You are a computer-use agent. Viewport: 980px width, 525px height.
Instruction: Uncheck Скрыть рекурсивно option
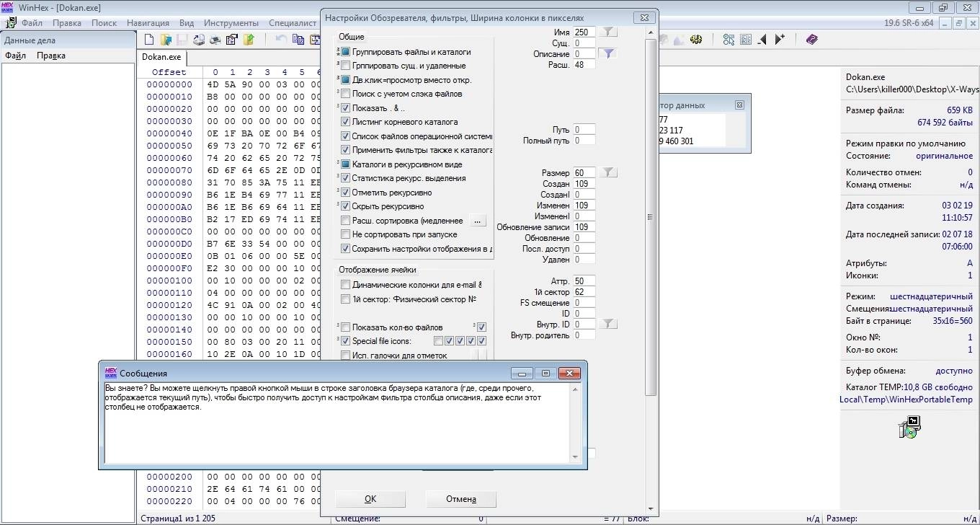pos(345,206)
